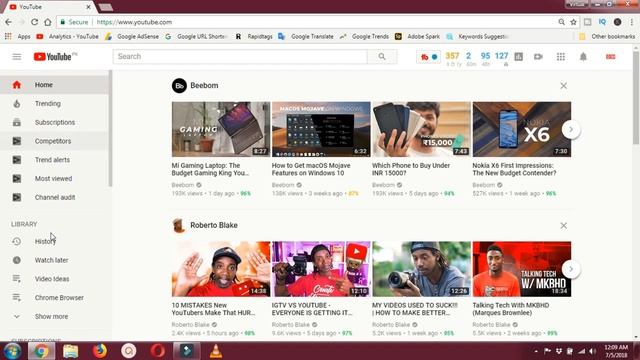Click the Beebom channel avatar

179,86
